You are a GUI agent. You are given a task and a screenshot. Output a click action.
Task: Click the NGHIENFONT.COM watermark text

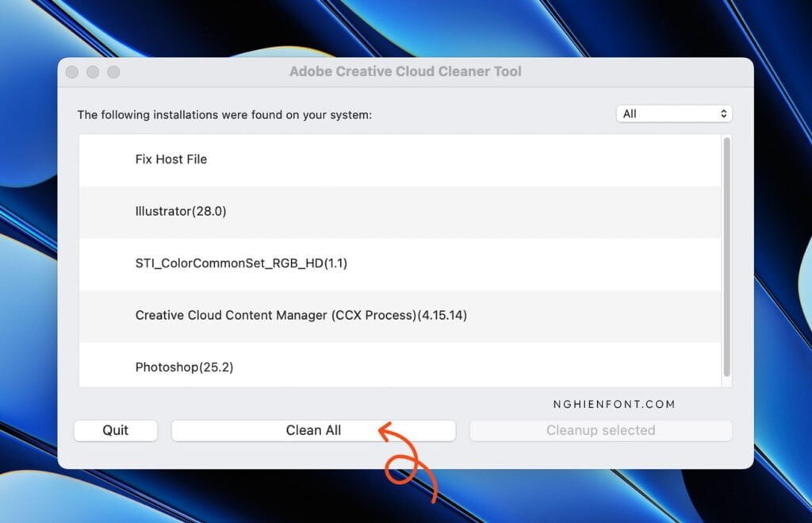(x=613, y=404)
